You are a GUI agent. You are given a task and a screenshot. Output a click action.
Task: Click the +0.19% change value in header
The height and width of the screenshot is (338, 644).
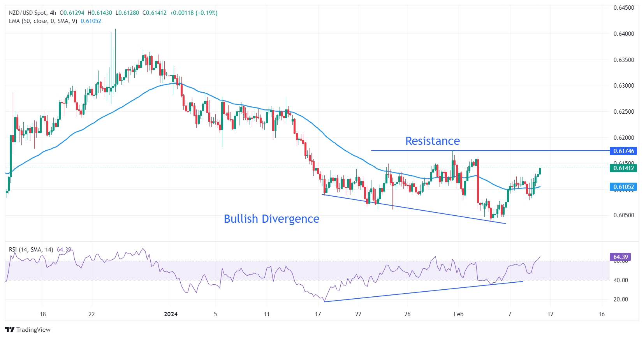click(206, 13)
